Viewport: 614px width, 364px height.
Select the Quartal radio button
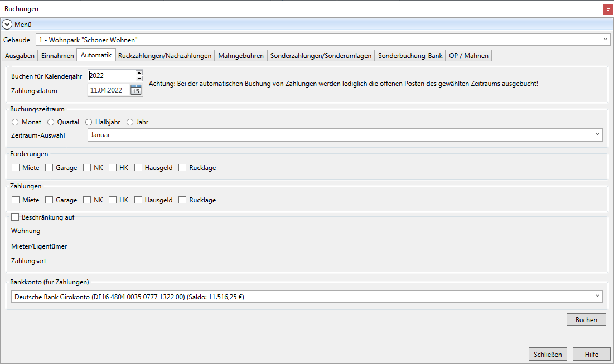point(51,122)
